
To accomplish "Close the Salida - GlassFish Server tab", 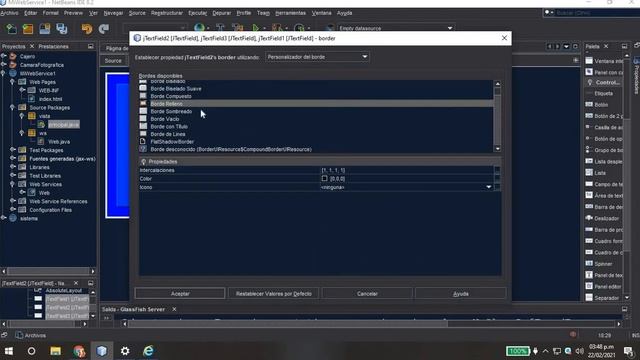I will tap(174, 309).
